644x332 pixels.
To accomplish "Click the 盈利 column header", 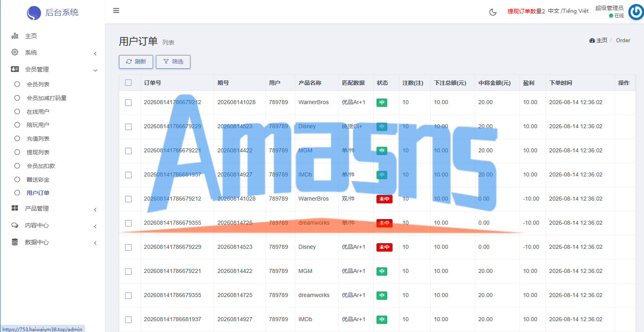I will point(529,83).
